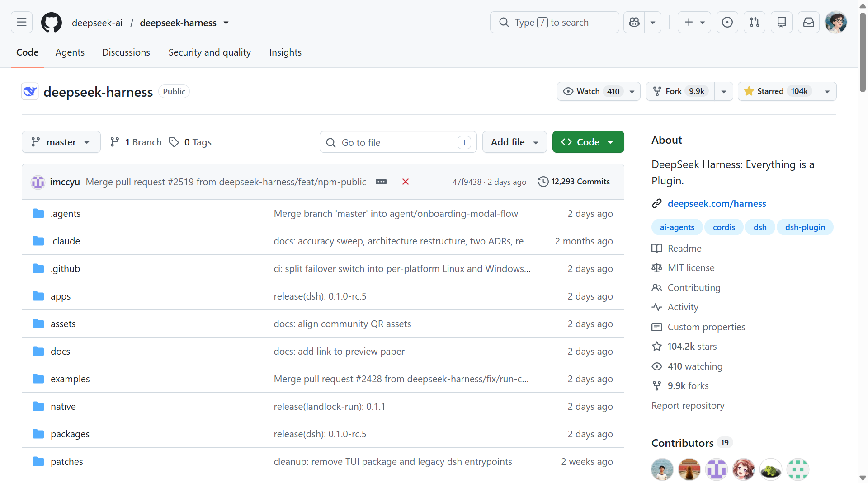Open Copilot chat icon in header
Viewport: 868px width, 483px height.
click(x=634, y=22)
